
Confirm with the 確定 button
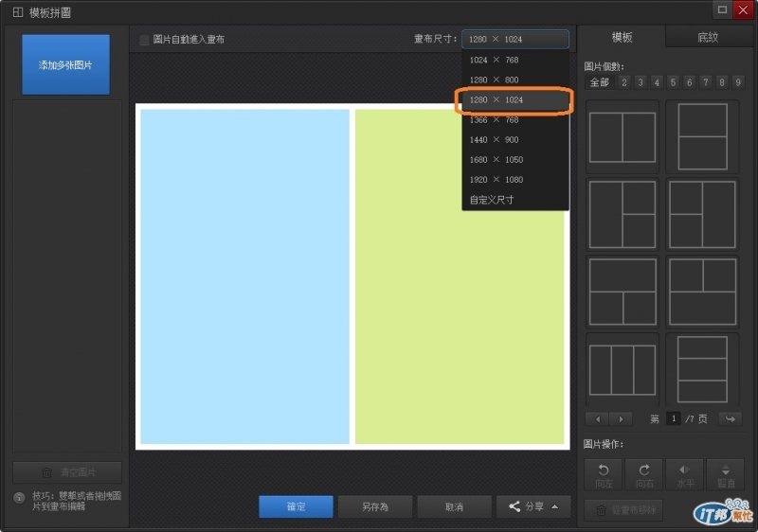(x=296, y=506)
